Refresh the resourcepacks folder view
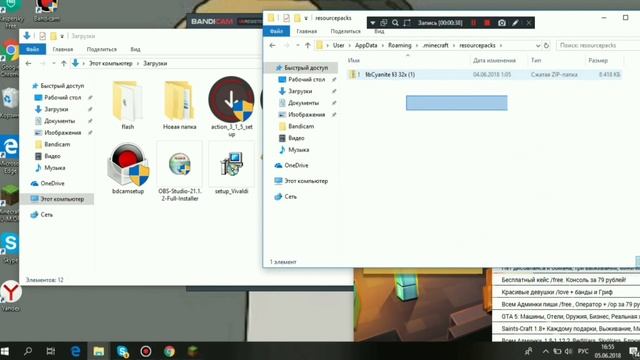Screen dimensions: 640x360 point(547,45)
